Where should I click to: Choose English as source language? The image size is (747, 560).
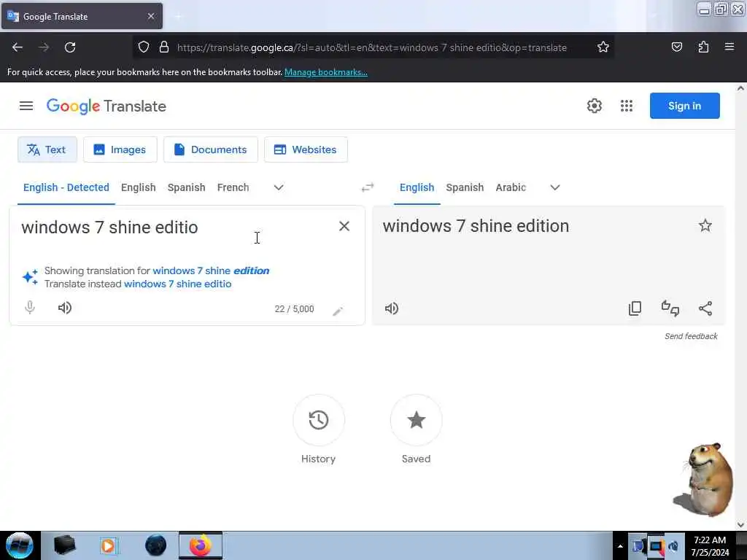click(x=138, y=187)
